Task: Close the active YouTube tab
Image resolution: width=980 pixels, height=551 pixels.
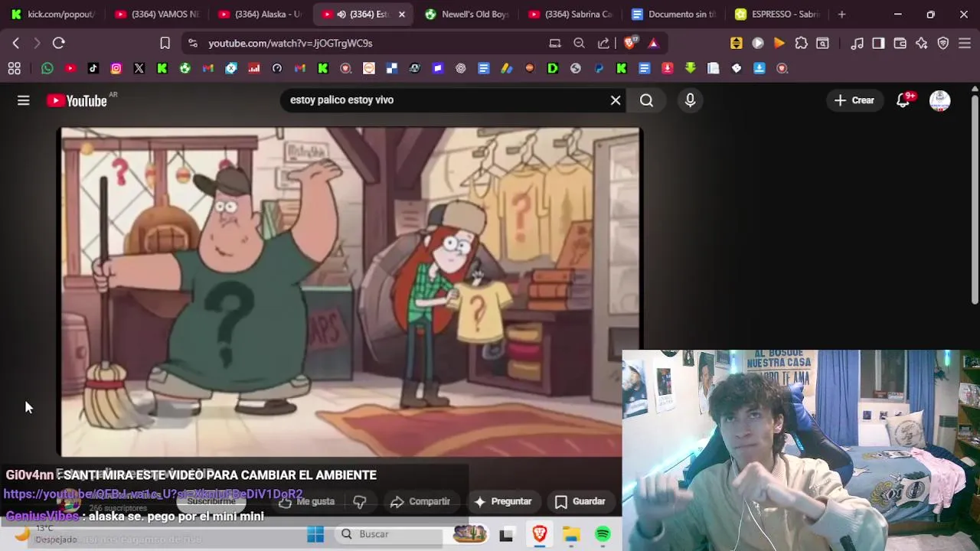Action: [402, 14]
